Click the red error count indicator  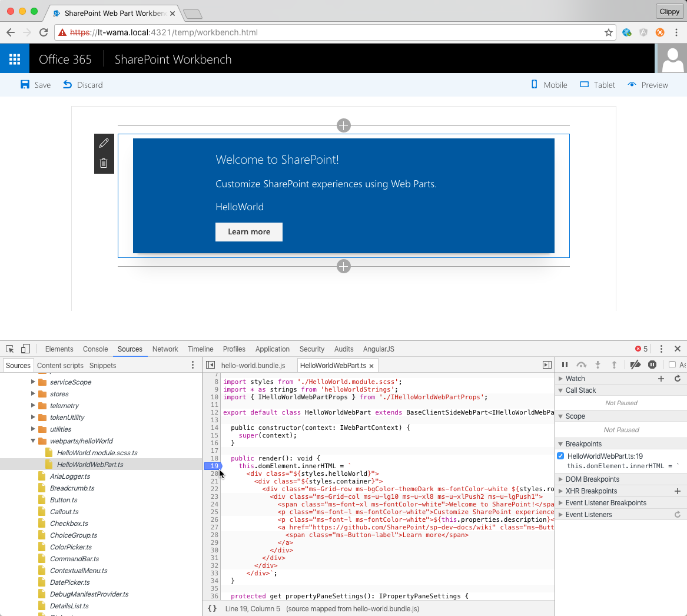pos(641,349)
